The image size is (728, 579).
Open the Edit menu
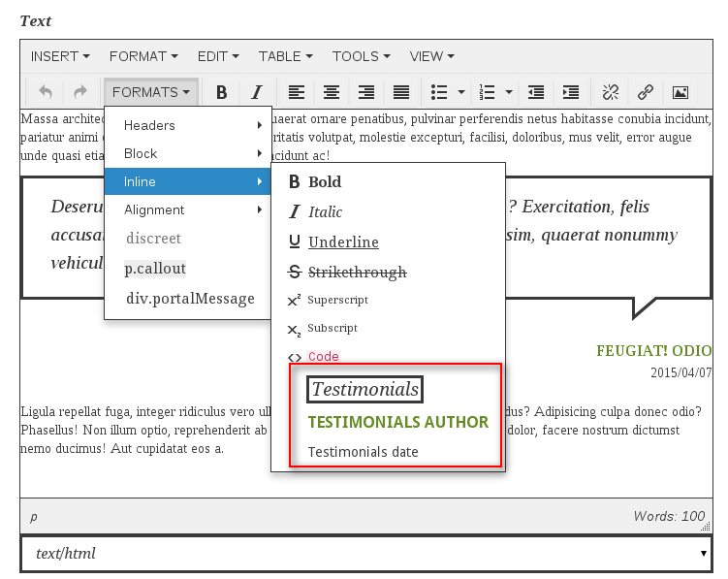218,56
